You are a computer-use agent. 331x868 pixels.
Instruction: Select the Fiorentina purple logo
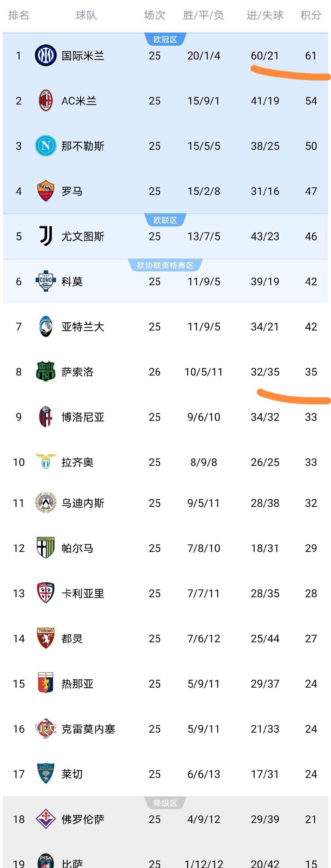45,819
